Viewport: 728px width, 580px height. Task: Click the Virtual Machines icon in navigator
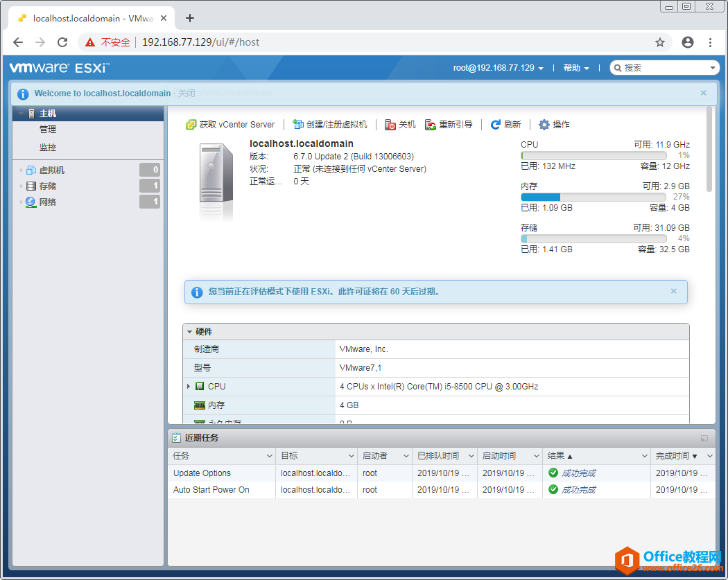tap(31, 170)
